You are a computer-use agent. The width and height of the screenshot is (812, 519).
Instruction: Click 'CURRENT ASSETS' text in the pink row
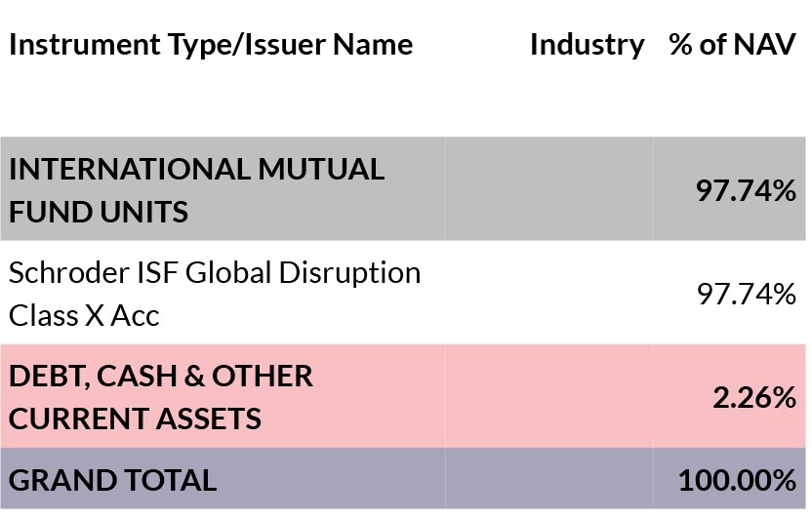pos(135,419)
